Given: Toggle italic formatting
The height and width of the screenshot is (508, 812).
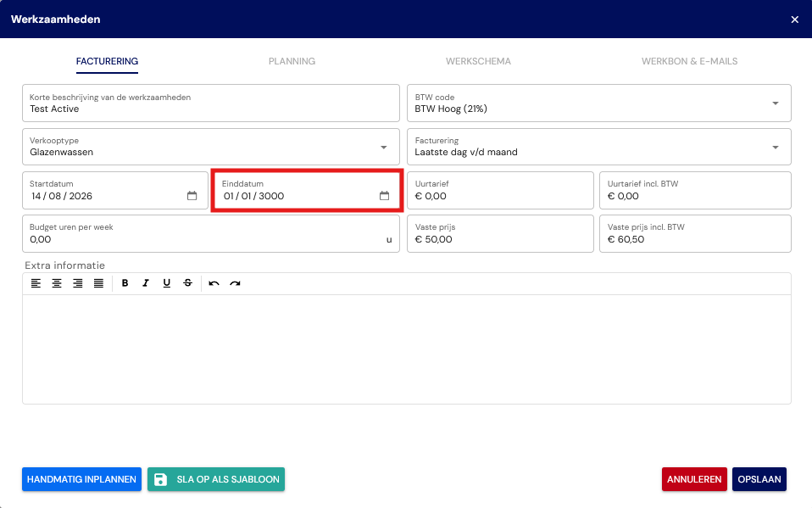Looking at the screenshot, I should (x=146, y=283).
